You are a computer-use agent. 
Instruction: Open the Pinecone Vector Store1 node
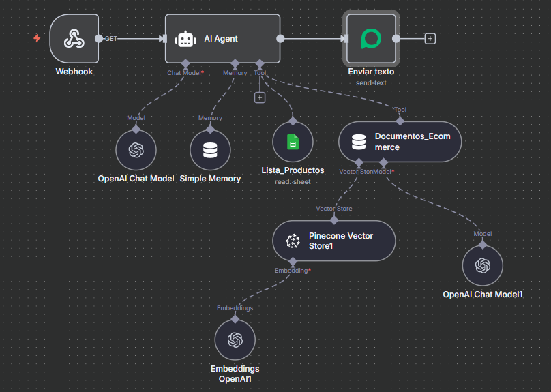(333, 241)
